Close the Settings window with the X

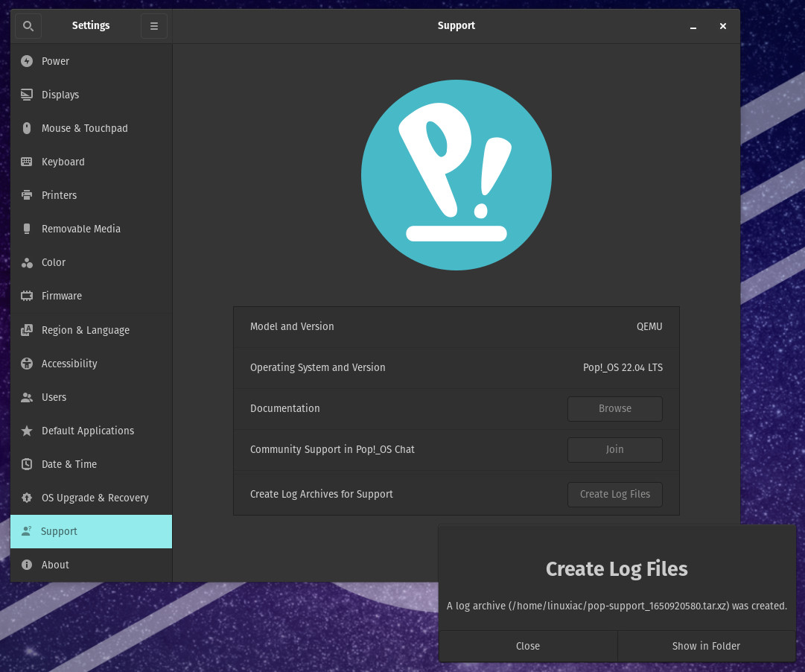pos(723,26)
